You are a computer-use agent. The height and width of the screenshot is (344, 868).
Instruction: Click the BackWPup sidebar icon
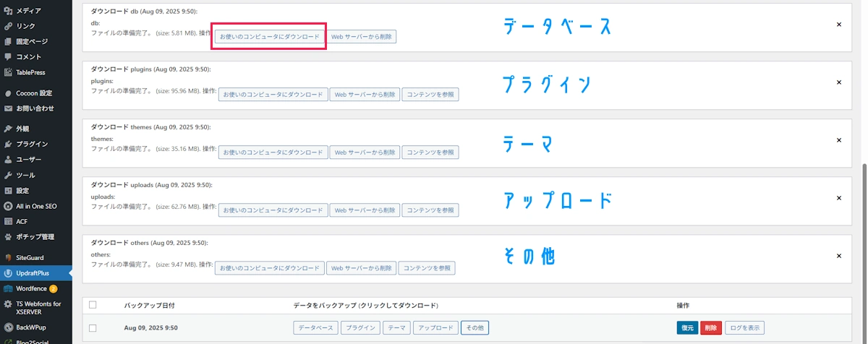[8, 327]
